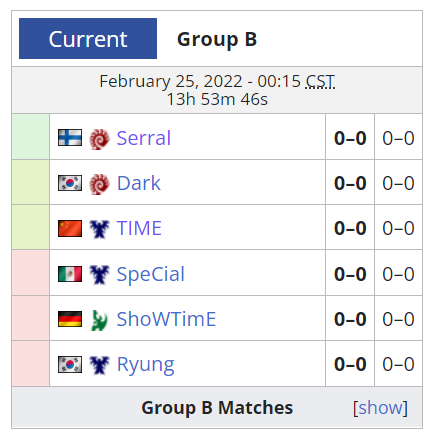The width and height of the screenshot is (439, 440).
Task: Click South Korea flag beside Ryung
Action: 70,364
